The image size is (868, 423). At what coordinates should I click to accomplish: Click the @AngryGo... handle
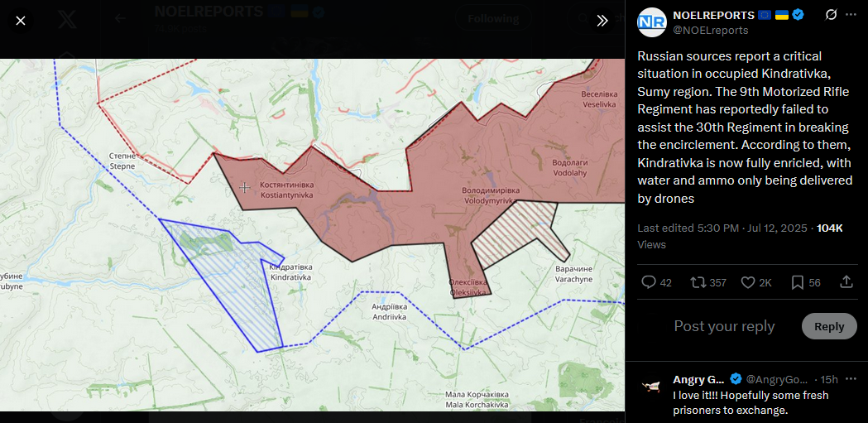(777, 379)
